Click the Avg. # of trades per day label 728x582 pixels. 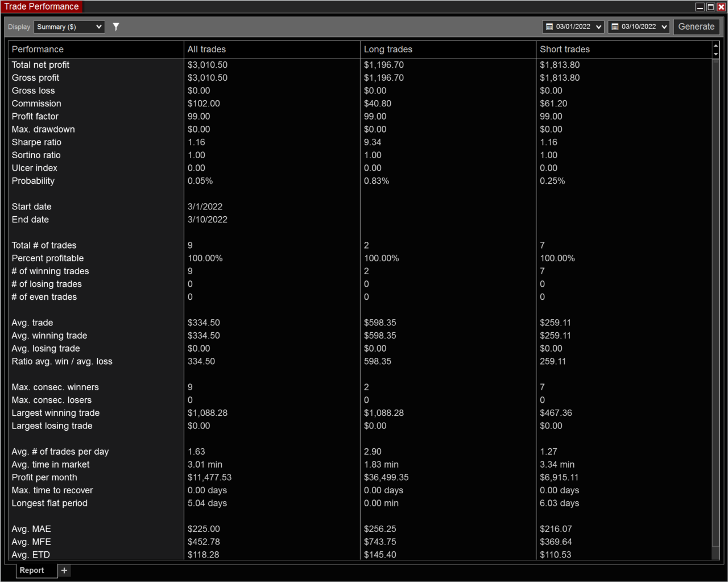(x=60, y=452)
